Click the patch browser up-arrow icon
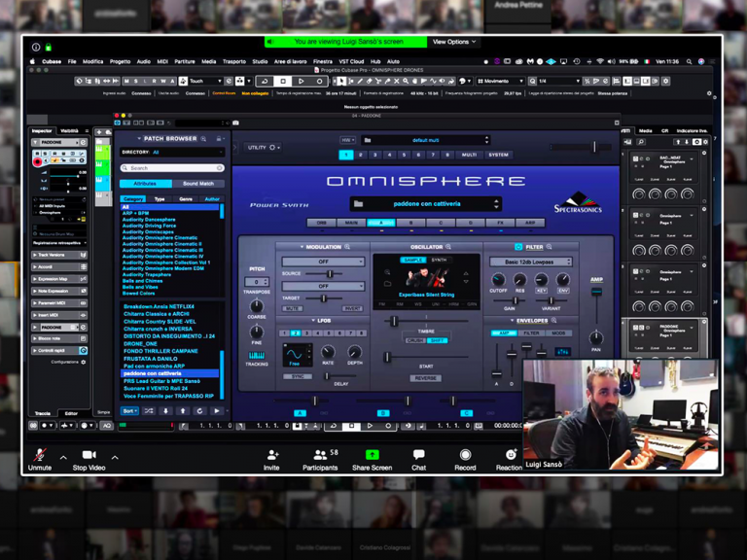The width and height of the screenshot is (747, 560). [183, 410]
